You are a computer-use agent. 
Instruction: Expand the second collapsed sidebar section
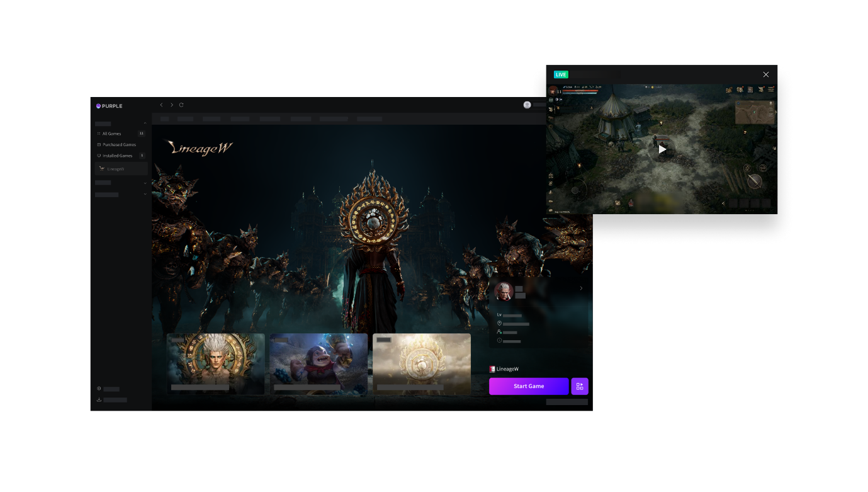click(145, 183)
